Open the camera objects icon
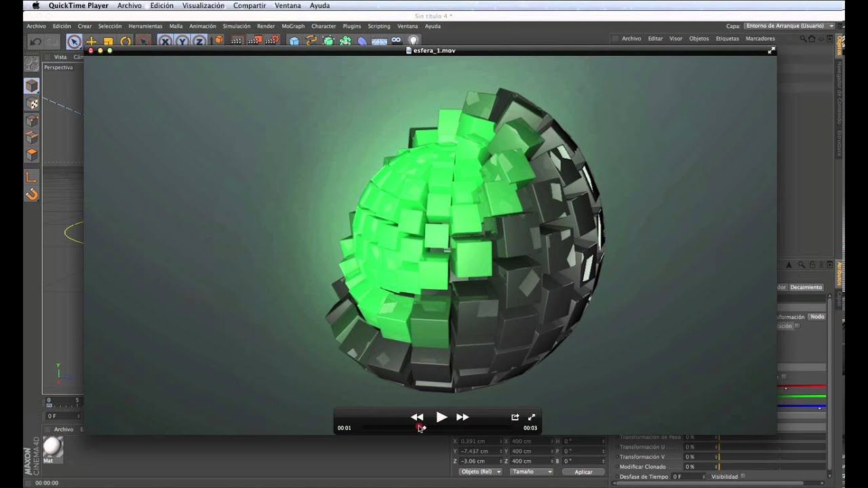 pyautogui.click(x=396, y=41)
